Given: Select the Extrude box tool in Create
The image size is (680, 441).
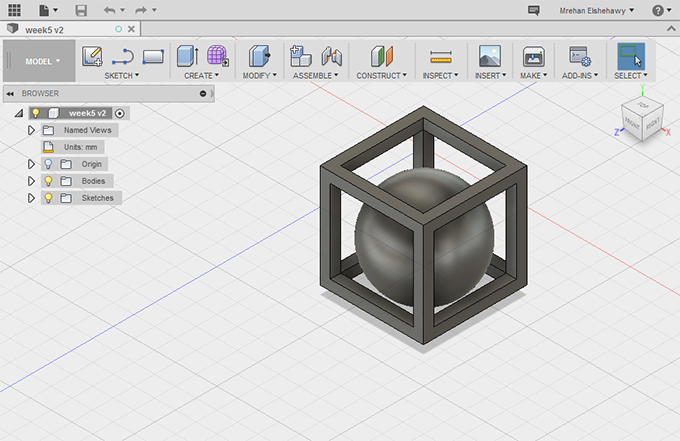Looking at the screenshot, I should point(187,57).
